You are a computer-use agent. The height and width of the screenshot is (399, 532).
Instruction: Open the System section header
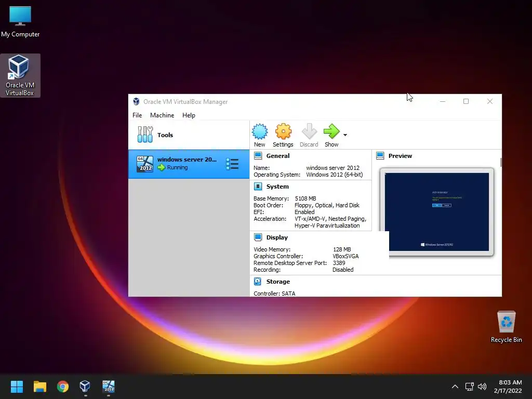click(x=277, y=187)
